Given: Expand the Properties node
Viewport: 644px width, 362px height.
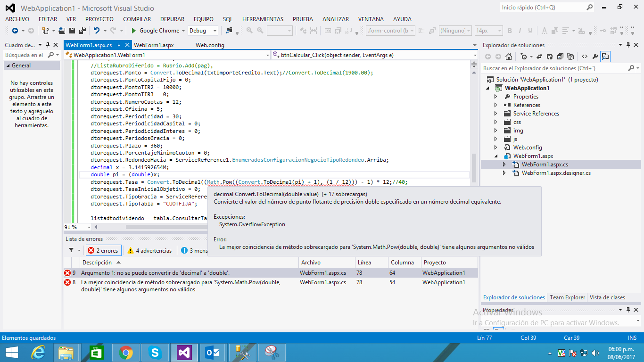Looking at the screenshot, I should point(495,97).
